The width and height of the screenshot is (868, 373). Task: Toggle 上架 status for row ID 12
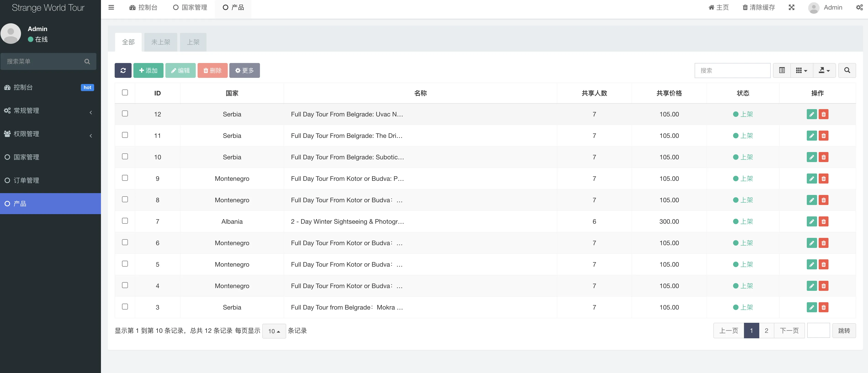tap(743, 114)
